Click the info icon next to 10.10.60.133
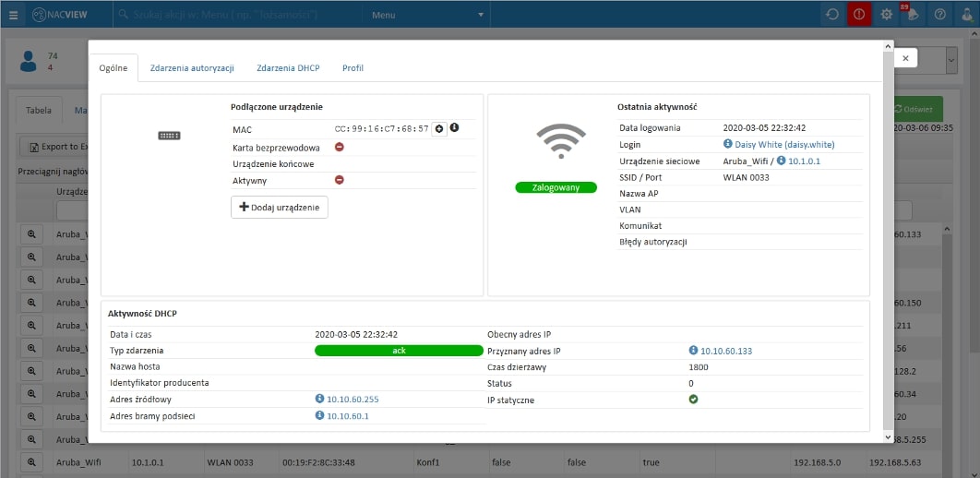The width and height of the screenshot is (980, 478). pos(693,351)
